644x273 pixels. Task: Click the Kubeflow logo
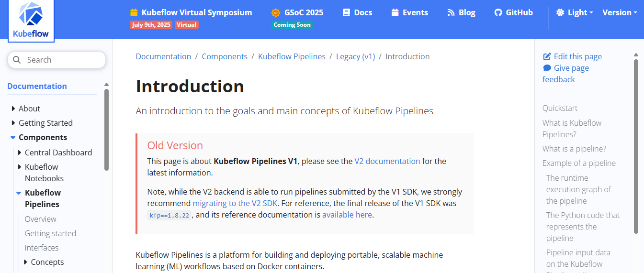(x=31, y=20)
